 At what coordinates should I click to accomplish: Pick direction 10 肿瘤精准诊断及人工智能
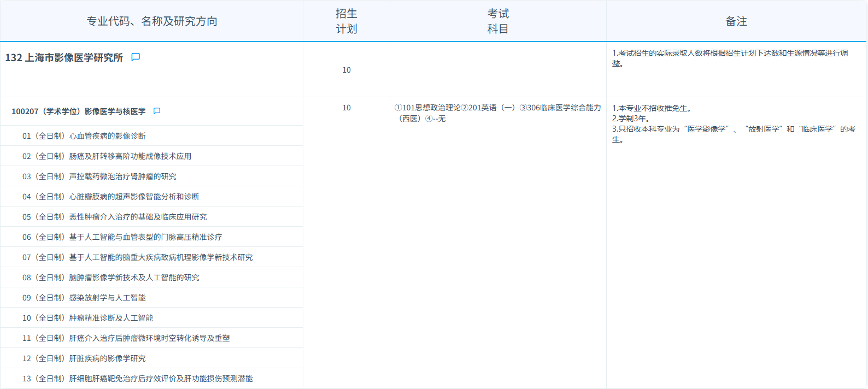tap(87, 318)
